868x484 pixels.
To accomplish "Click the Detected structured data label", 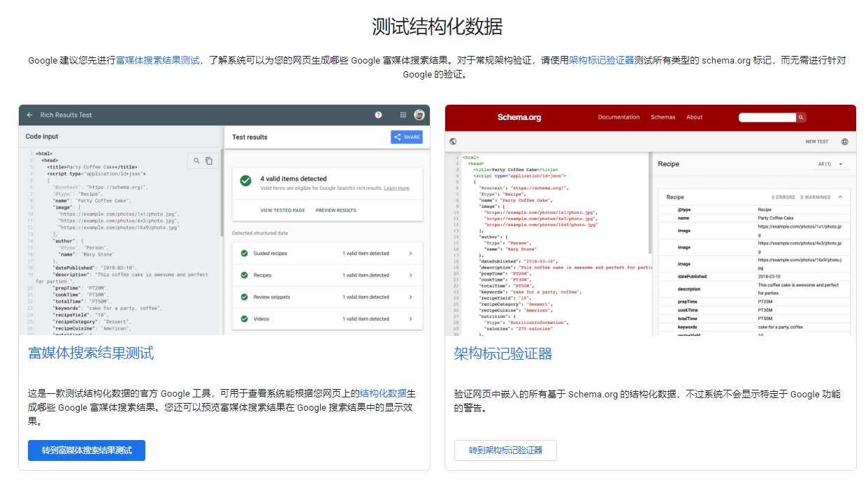I will coord(260,233).
